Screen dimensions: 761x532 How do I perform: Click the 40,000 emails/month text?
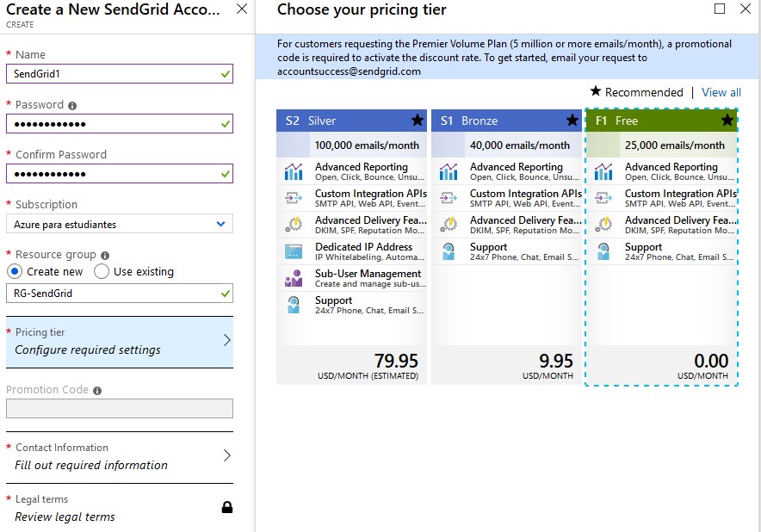520,145
